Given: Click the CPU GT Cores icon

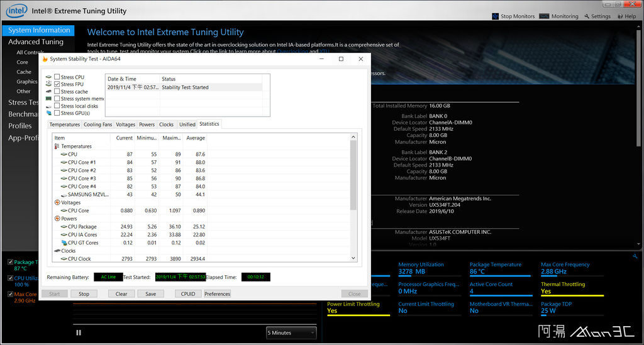Looking at the screenshot, I should (64, 243).
